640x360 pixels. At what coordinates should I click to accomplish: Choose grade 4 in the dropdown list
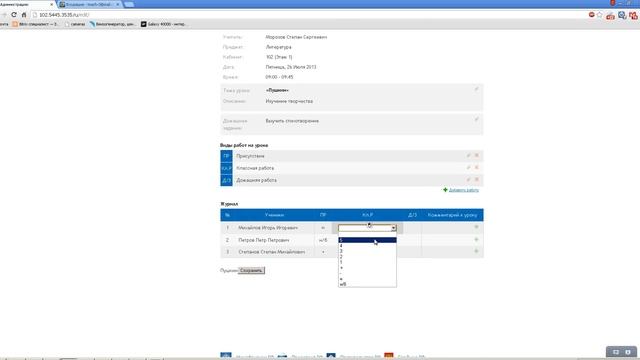(x=367, y=246)
